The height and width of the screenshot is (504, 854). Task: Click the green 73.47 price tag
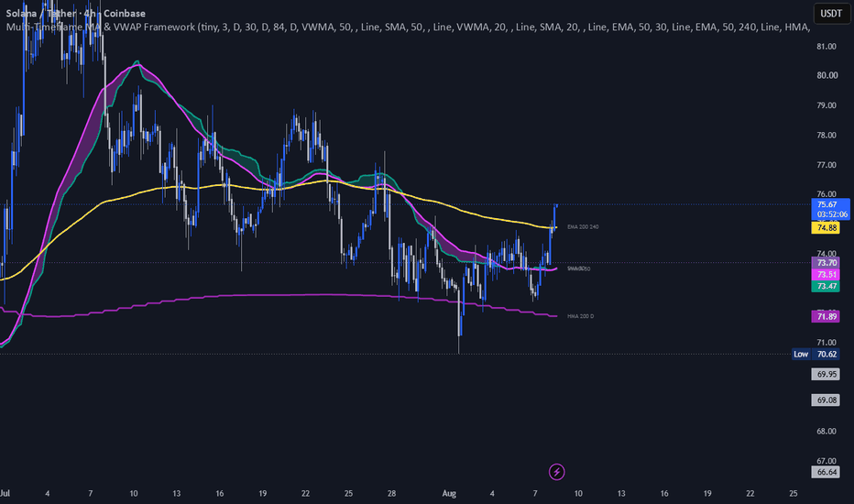point(826,286)
